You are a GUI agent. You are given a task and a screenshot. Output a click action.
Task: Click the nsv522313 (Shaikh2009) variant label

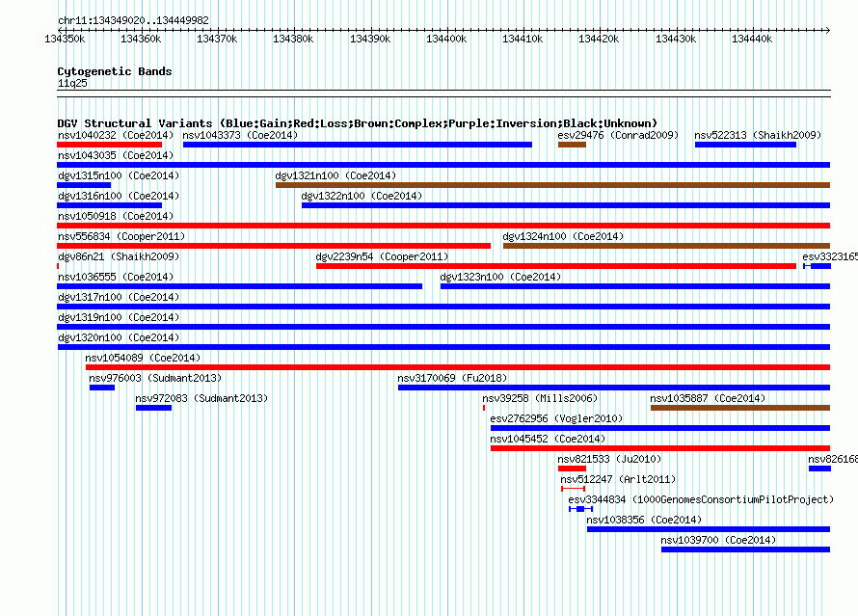coord(758,135)
